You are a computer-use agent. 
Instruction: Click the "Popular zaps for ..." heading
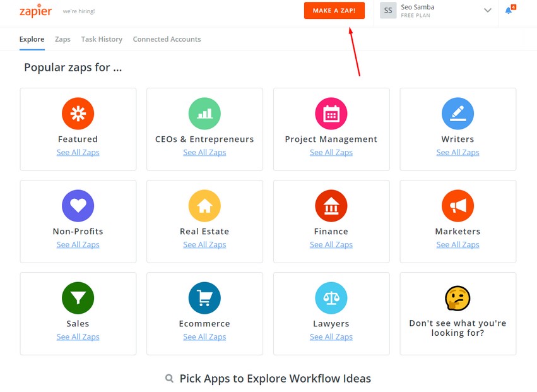[73, 67]
